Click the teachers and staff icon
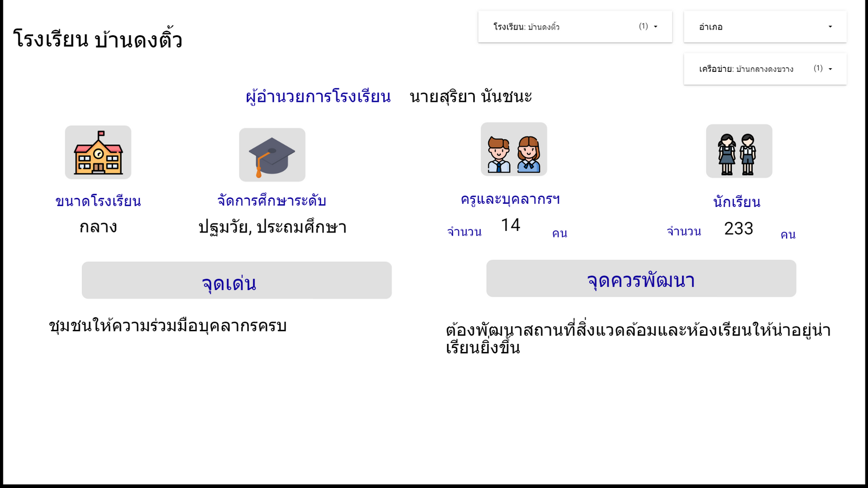The height and width of the screenshot is (488, 868). pos(513,150)
